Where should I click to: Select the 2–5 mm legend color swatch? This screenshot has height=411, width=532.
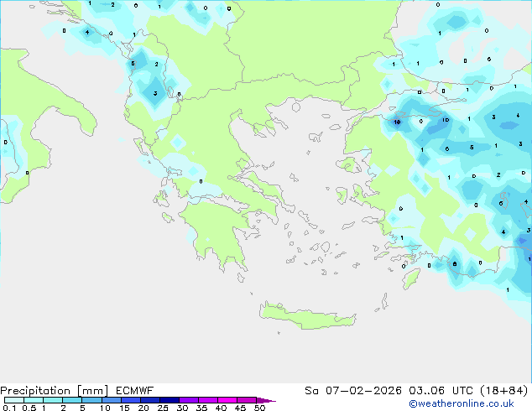[x=72, y=400]
